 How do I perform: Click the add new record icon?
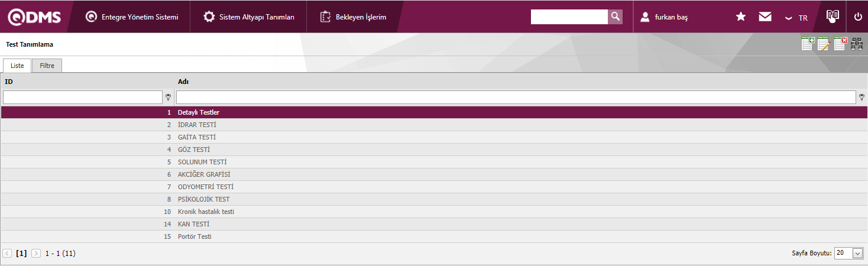[x=808, y=44]
